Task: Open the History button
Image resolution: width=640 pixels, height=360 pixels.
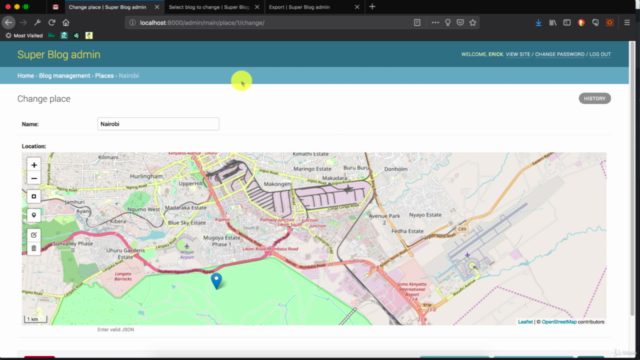Action: coord(595,98)
